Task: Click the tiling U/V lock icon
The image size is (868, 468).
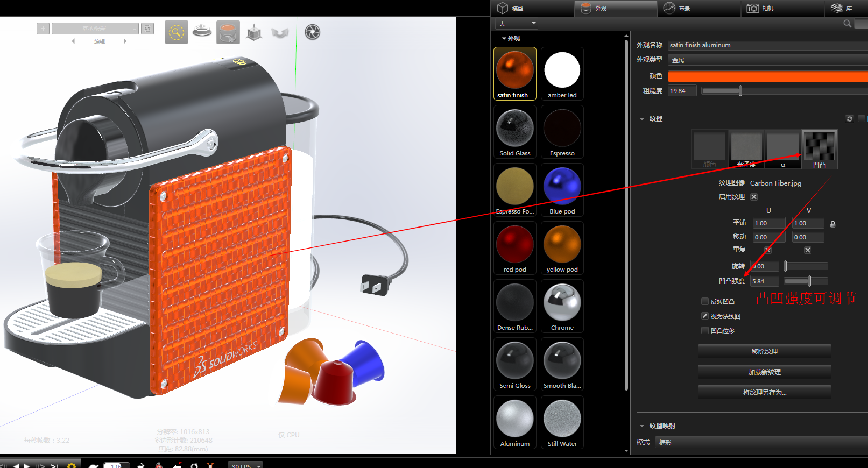Action: click(x=832, y=224)
